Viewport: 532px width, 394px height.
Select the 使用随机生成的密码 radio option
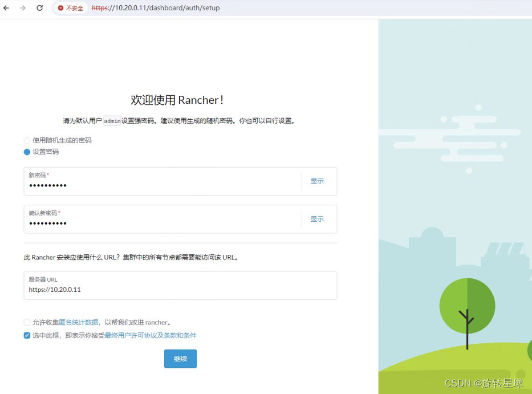point(27,140)
